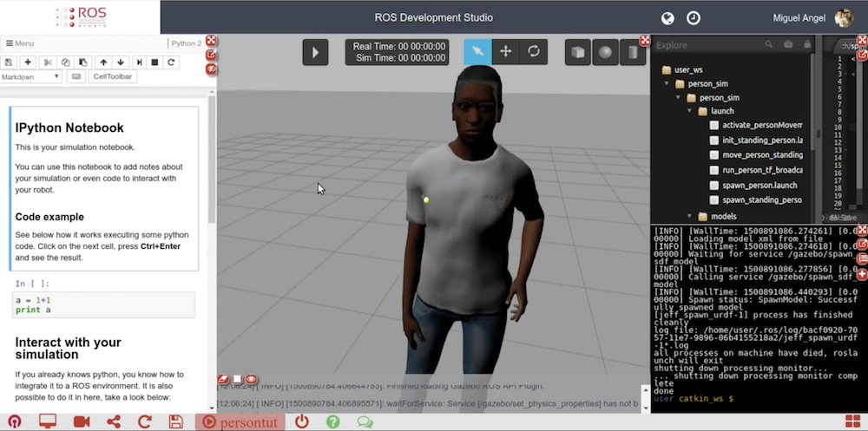Viewport: 868px width, 431px height.
Task: Click the Python 2 kernel label
Action: click(187, 43)
